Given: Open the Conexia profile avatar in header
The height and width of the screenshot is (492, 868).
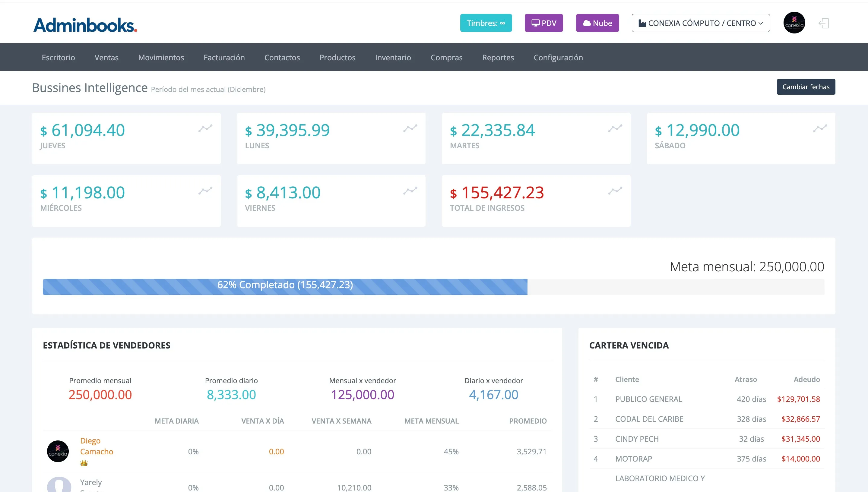Looking at the screenshot, I should click(x=794, y=23).
